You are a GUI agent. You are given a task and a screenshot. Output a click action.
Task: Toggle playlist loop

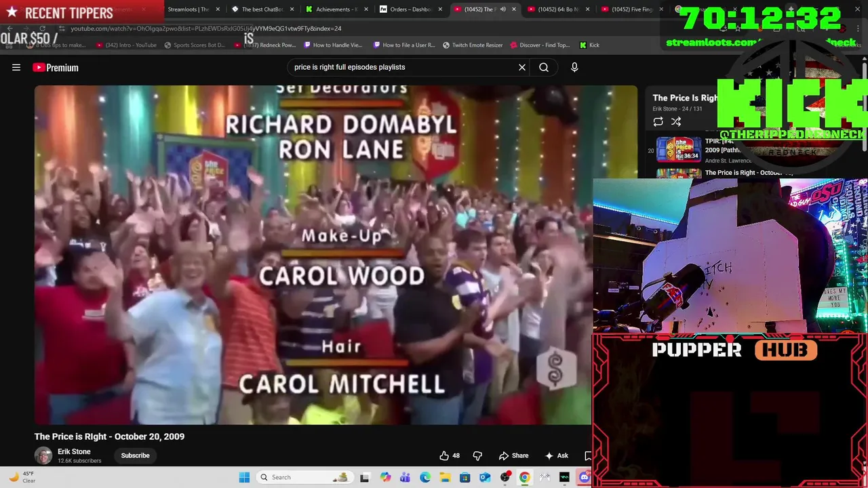point(658,121)
